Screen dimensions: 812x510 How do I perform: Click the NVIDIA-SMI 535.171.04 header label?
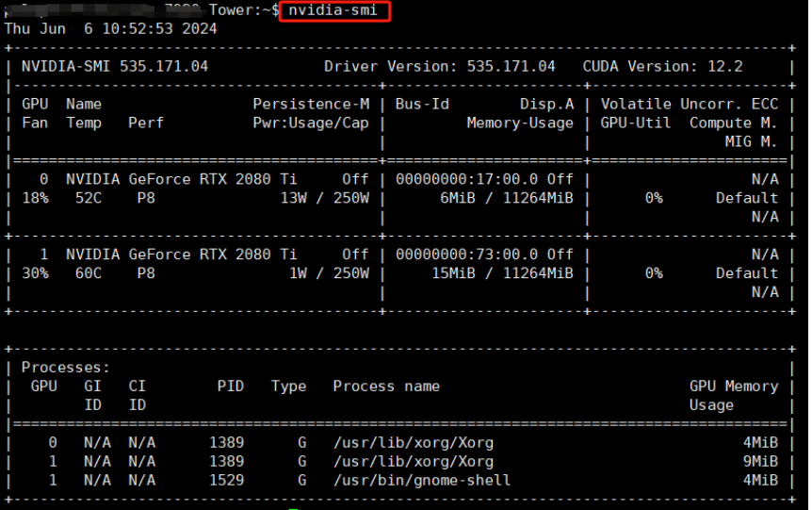tap(115, 67)
